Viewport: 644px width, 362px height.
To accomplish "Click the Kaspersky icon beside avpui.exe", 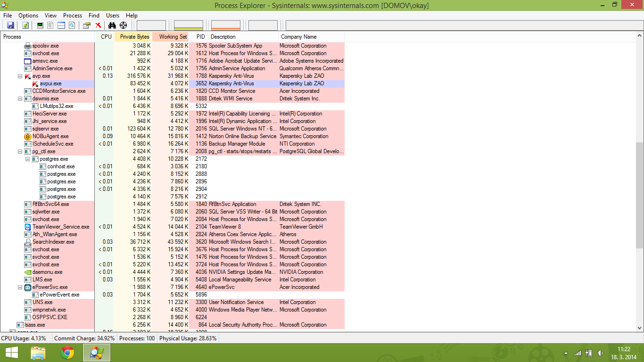I will pos(35,83).
